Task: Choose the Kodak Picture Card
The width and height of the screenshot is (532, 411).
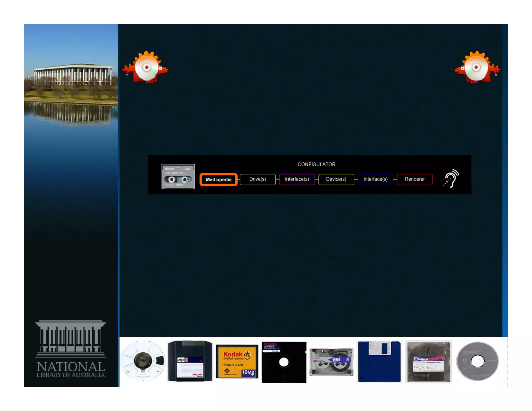Action: pyautogui.click(x=237, y=361)
